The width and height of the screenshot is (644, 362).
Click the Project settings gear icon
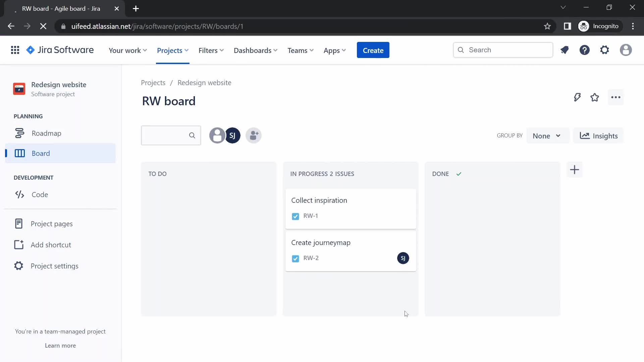[x=18, y=266]
